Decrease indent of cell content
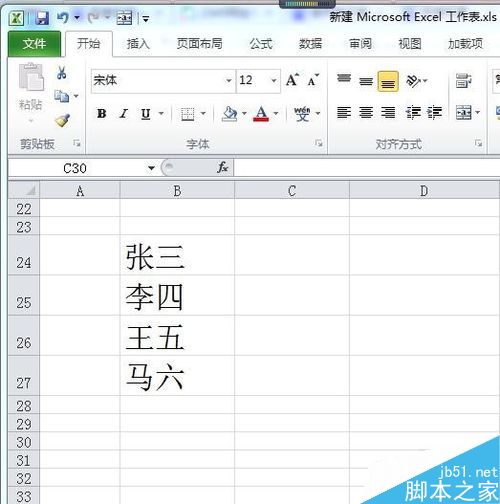Screen dimensions: 500x504 click(x=413, y=113)
